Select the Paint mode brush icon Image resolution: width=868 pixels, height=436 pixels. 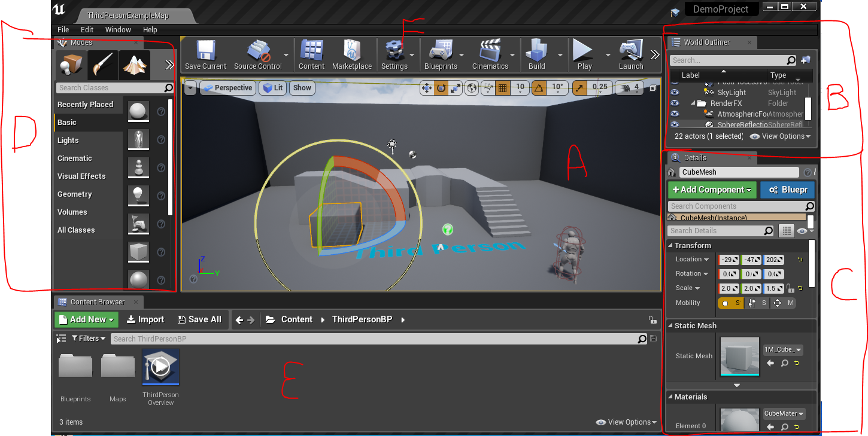102,65
